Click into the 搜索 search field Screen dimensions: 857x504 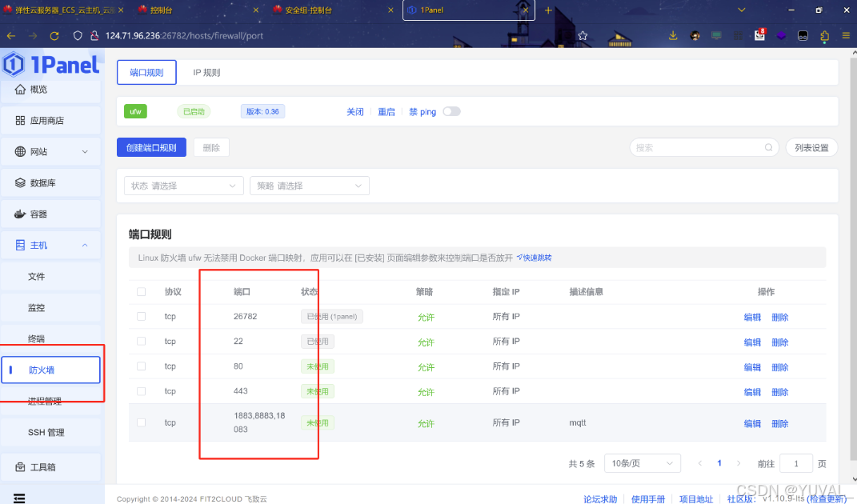tap(704, 147)
